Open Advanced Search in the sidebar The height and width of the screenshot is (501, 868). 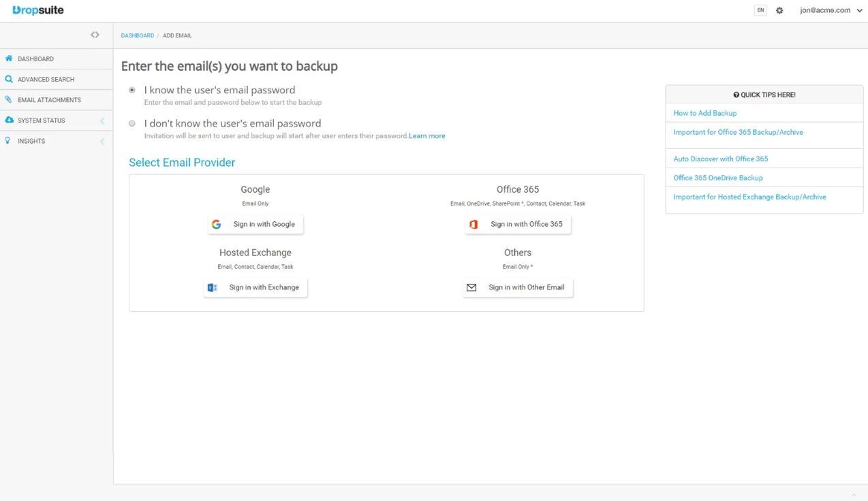[x=57, y=79]
